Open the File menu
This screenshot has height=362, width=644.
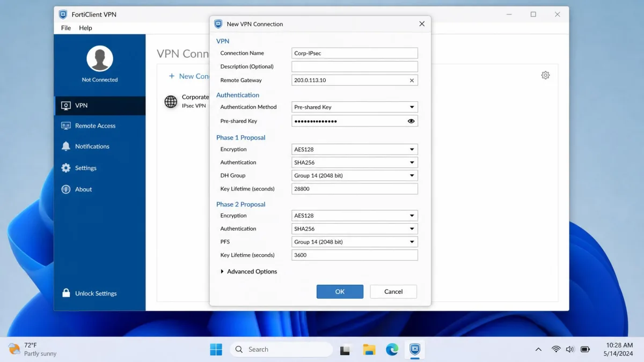pyautogui.click(x=66, y=28)
